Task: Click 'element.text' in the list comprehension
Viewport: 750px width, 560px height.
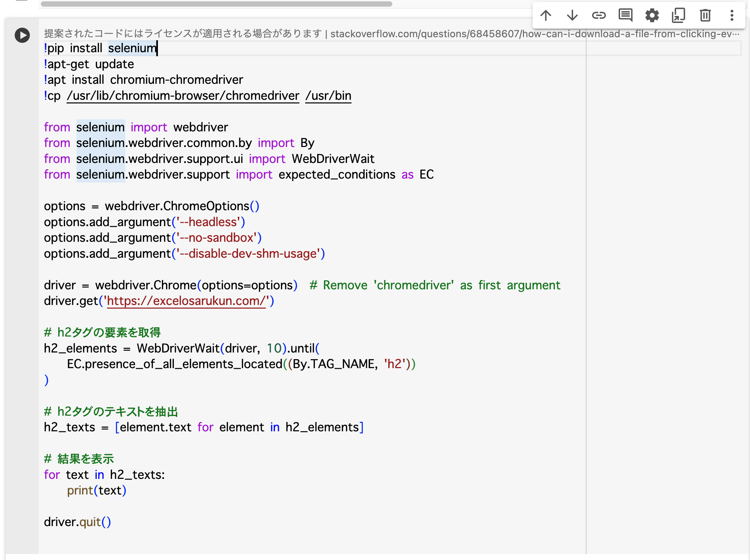Action: pyautogui.click(x=156, y=427)
